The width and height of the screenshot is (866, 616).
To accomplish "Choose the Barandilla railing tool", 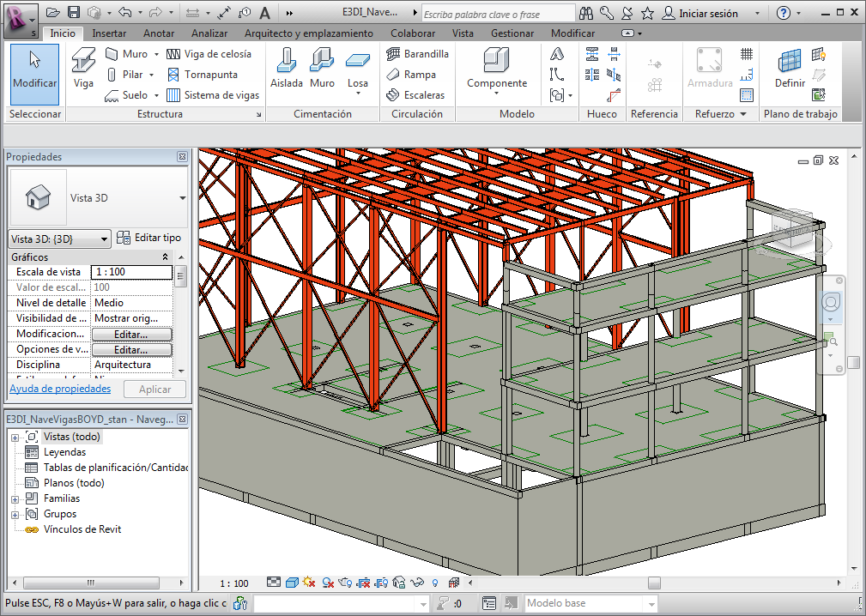I will point(417,54).
